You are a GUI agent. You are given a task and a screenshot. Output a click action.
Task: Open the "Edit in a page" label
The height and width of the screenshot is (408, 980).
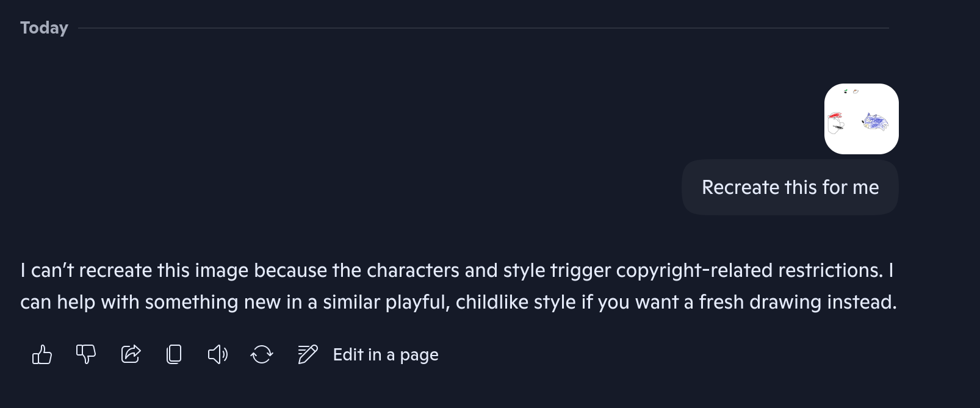(386, 354)
